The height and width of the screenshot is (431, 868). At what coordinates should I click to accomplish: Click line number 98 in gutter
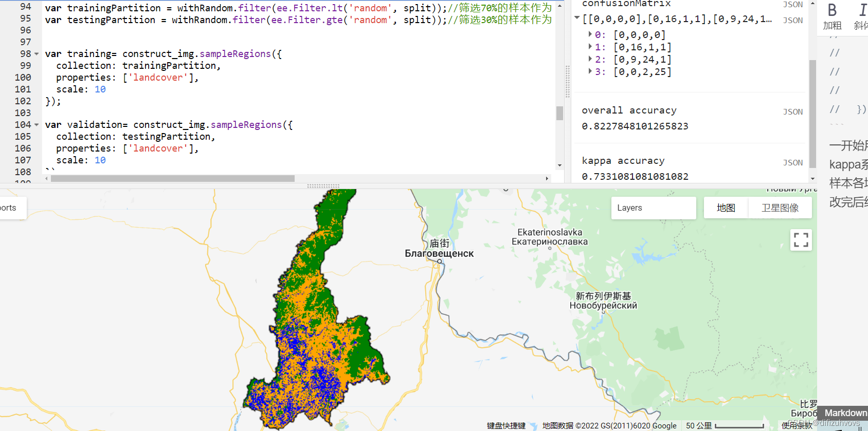coord(26,54)
